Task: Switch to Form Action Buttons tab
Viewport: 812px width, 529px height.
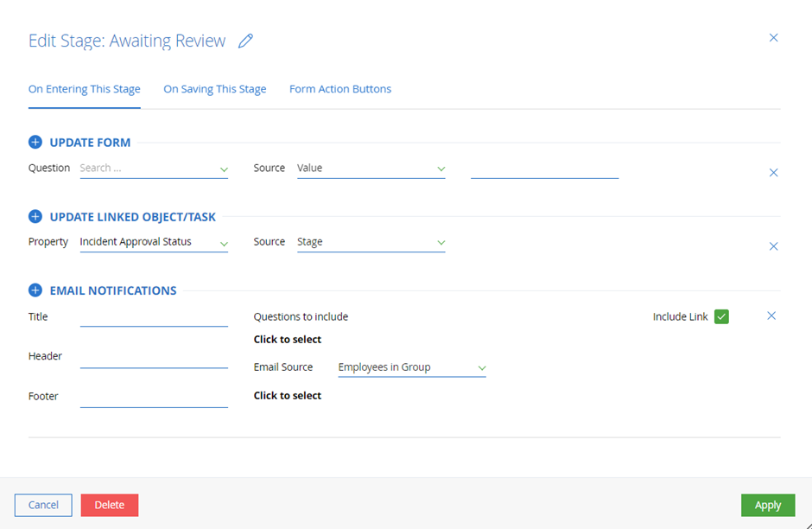Action: (340, 89)
